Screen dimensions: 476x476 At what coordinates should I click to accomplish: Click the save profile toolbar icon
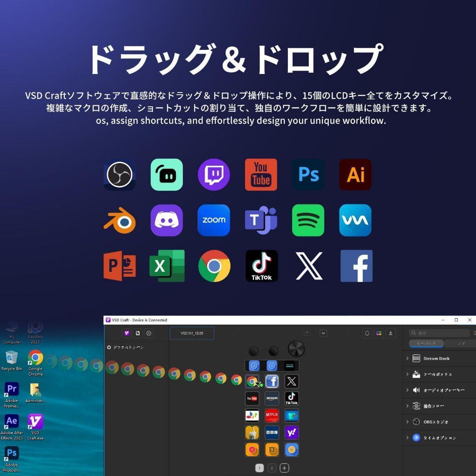138,333
